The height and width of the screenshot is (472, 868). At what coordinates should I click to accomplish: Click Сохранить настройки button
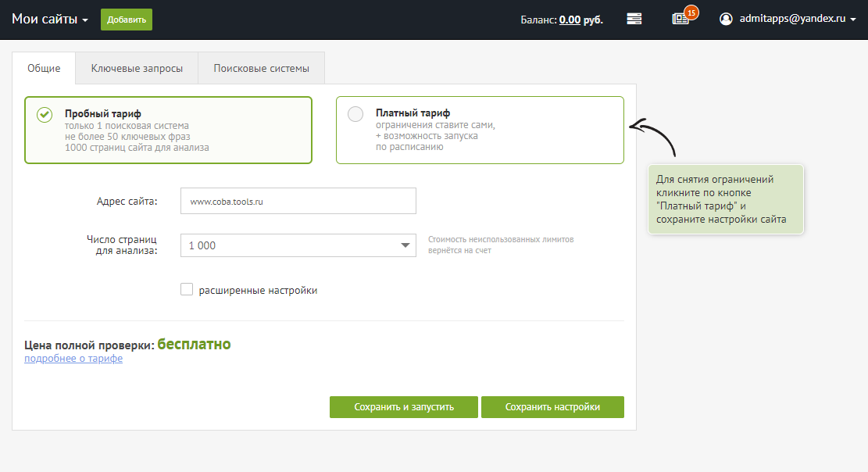[x=552, y=407]
